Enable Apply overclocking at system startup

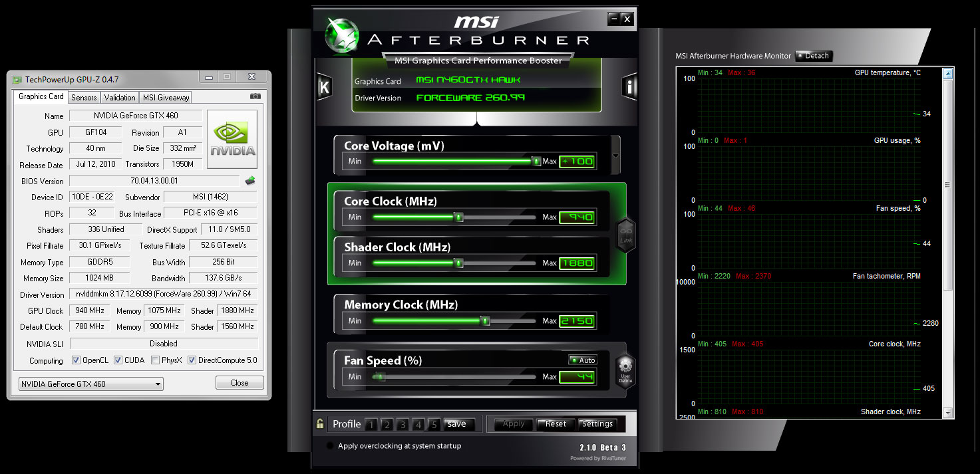[330, 446]
